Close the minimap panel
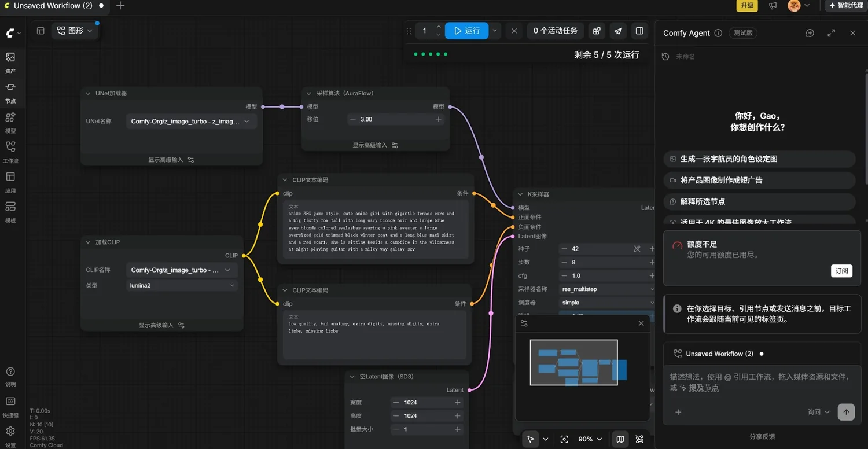Screen dimensions: 868x449 (641, 323)
